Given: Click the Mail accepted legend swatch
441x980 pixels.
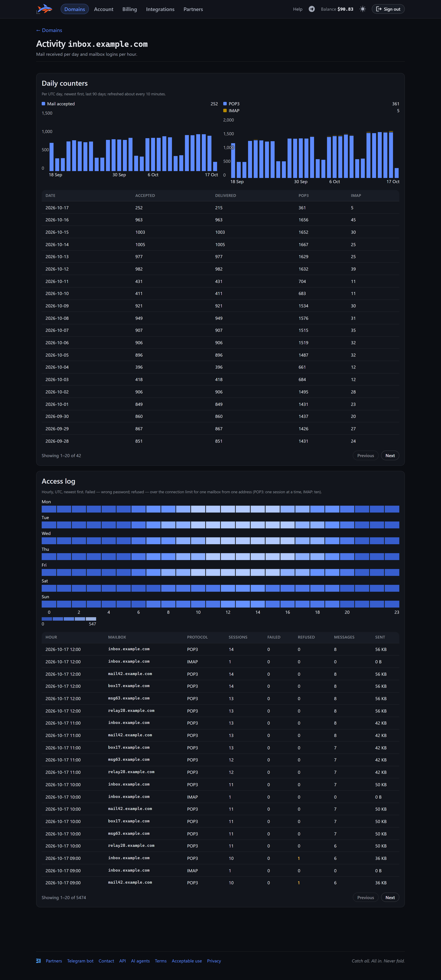Looking at the screenshot, I should (x=43, y=103).
